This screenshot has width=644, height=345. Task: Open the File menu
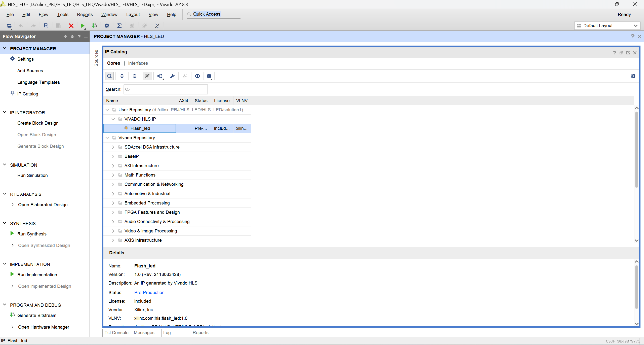[10, 15]
